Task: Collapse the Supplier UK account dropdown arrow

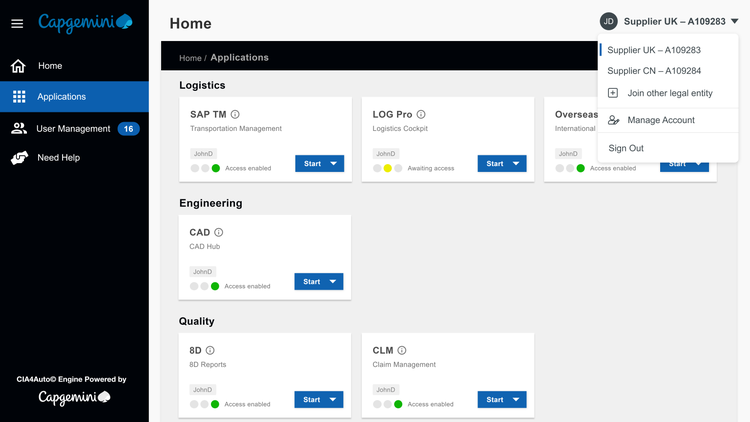Action: click(735, 22)
